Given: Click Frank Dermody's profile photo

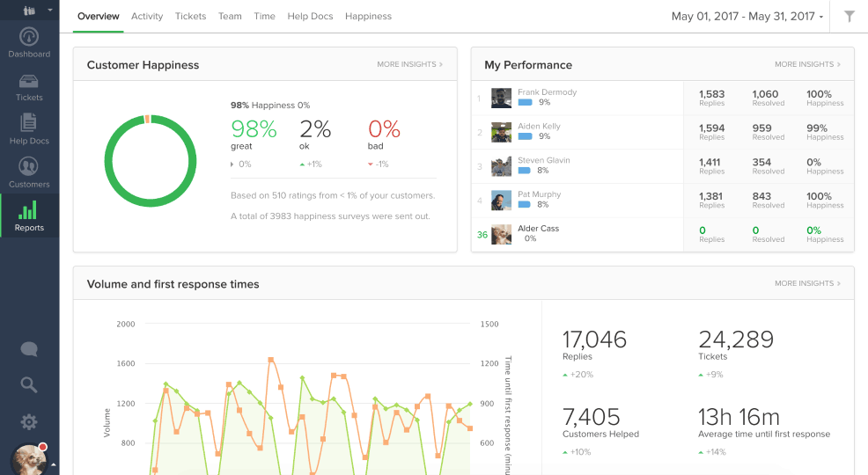Looking at the screenshot, I should (502, 98).
